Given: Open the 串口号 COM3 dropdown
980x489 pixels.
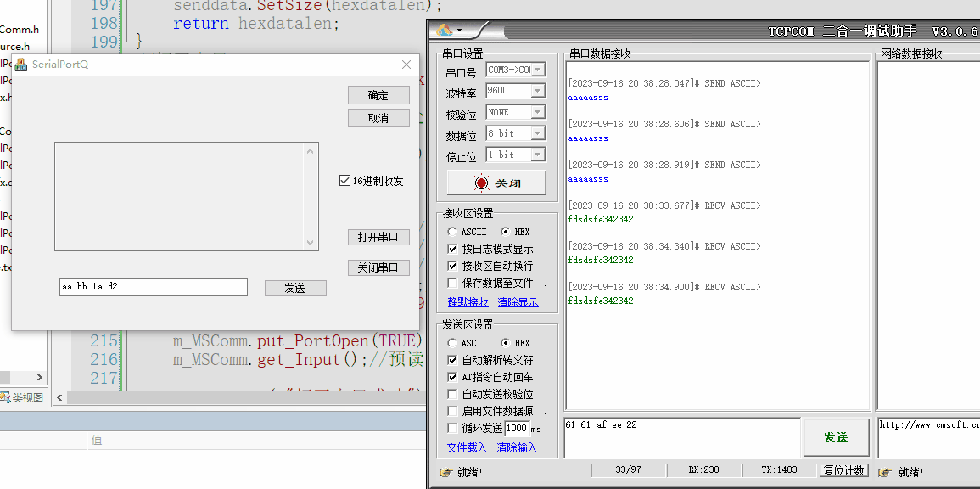Looking at the screenshot, I should tap(537, 70).
